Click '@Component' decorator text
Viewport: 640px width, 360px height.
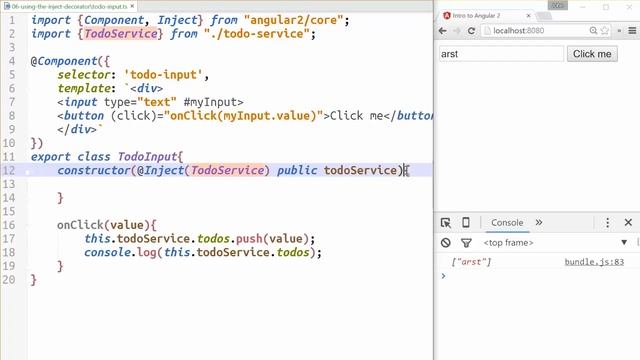point(64,61)
